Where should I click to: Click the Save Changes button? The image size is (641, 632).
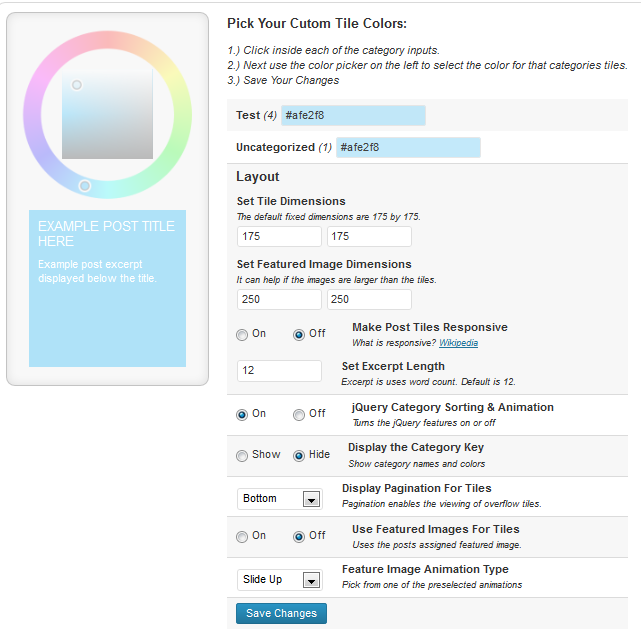point(281,613)
